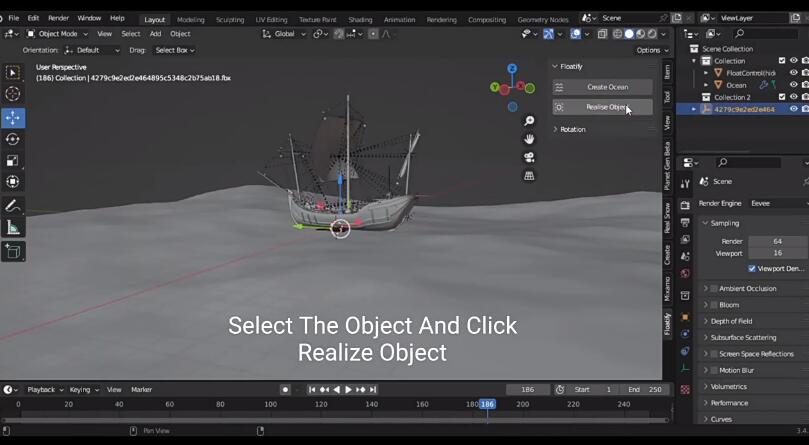Hide the Ocean object with its eye icon
The width and height of the screenshot is (809, 445).
(x=794, y=85)
